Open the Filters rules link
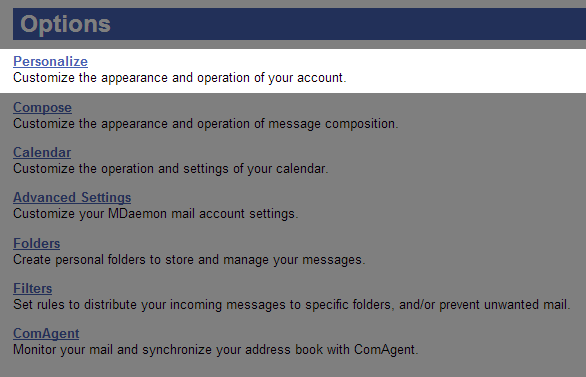This screenshot has width=586, height=377. (x=33, y=289)
